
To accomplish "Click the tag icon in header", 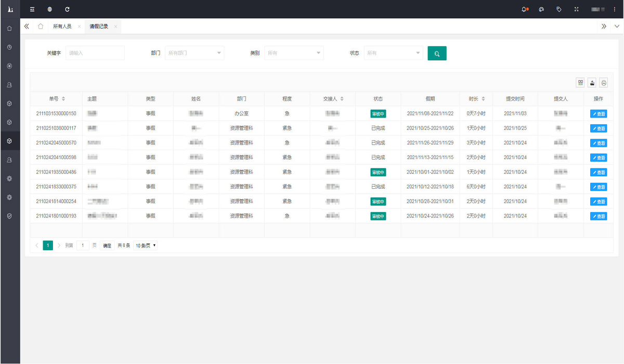I will (x=559, y=9).
